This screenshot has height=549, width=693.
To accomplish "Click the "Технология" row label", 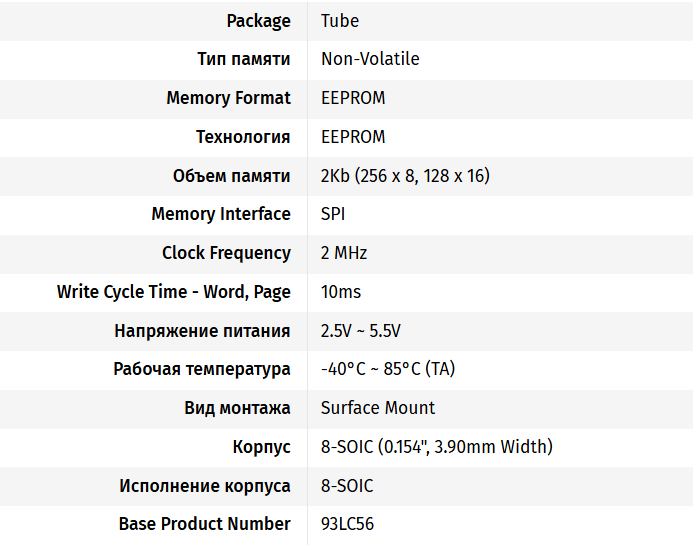I will (x=243, y=137).
